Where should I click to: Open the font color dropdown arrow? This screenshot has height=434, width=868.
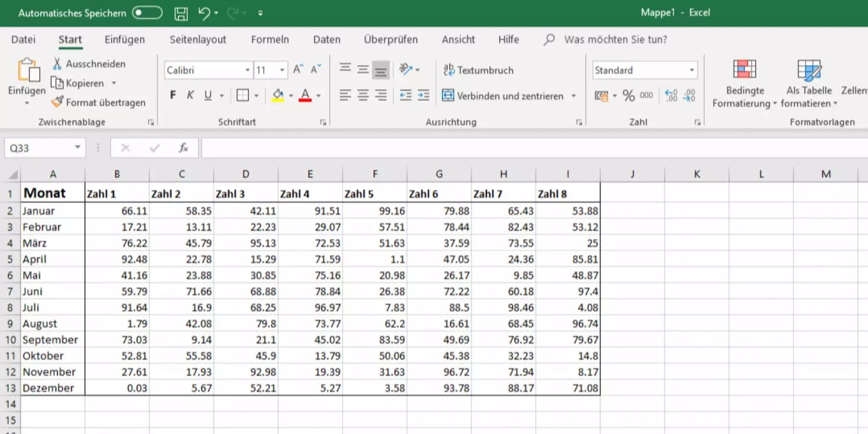click(318, 96)
